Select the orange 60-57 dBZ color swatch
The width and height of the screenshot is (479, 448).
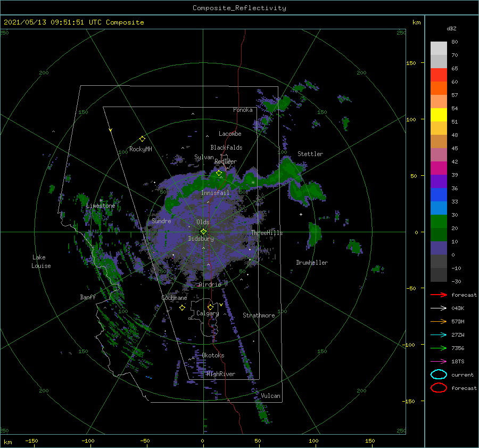coord(439,88)
